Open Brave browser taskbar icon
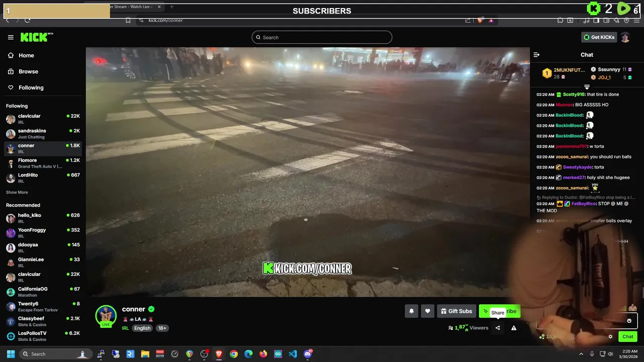The height and width of the screenshot is (362, 644). coord(219,354)
